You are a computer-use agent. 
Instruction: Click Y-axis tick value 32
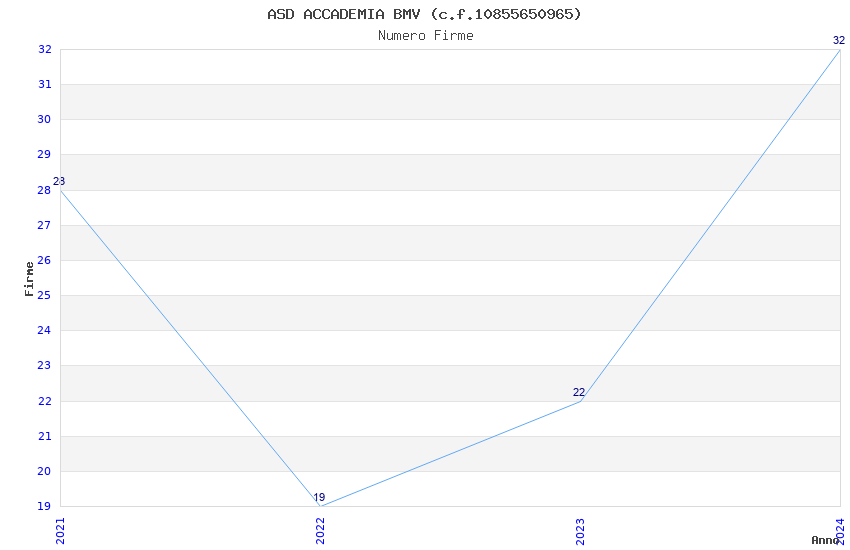pos(44,49)
